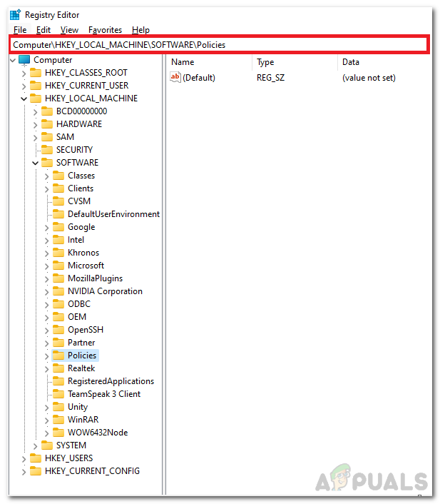The image size is (440, 504).
Task: Click the NVIDIA Corporation folder icon
Action: coord(58,291)
